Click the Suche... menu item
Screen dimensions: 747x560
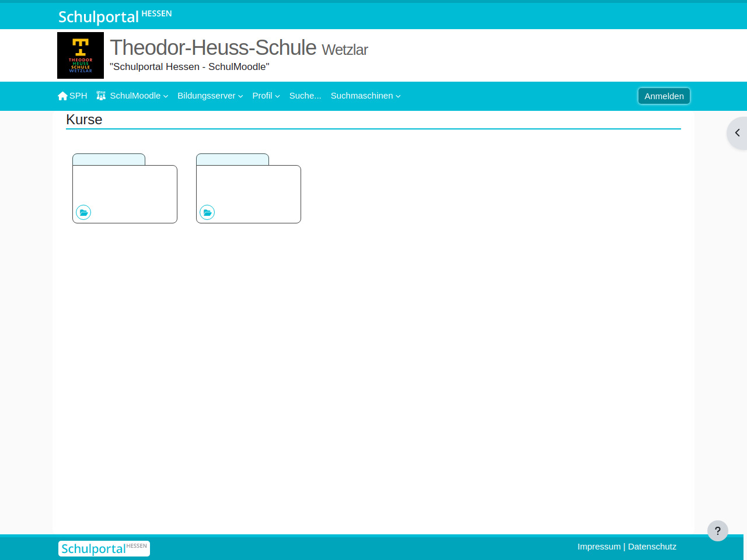coord(305,96)
